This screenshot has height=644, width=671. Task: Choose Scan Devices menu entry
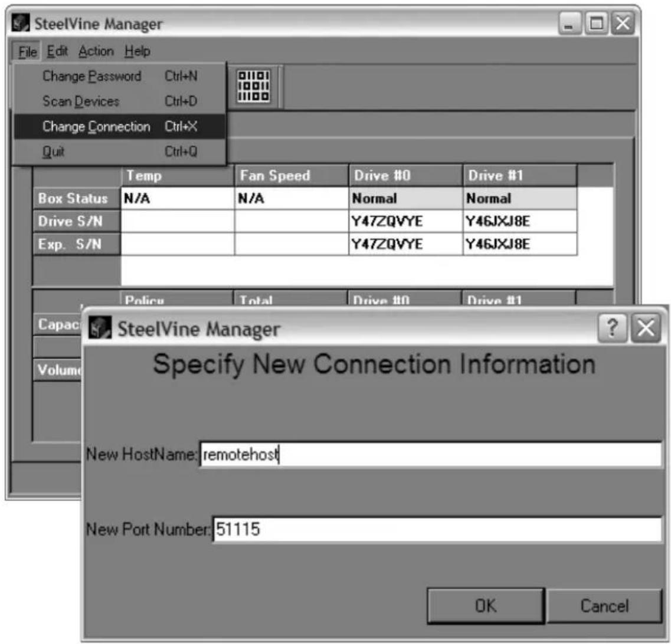pos(119,101)
